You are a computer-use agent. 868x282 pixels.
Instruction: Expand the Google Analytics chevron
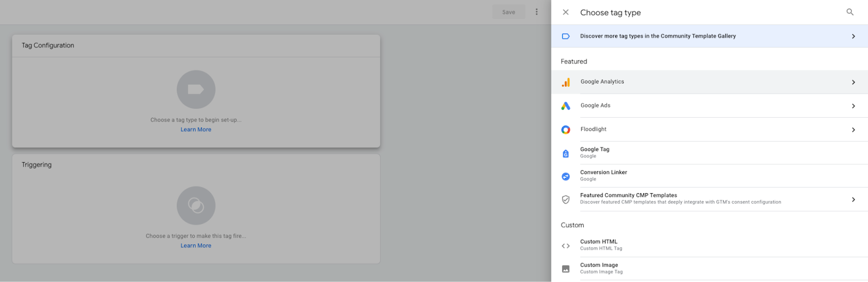click(853, 82)
